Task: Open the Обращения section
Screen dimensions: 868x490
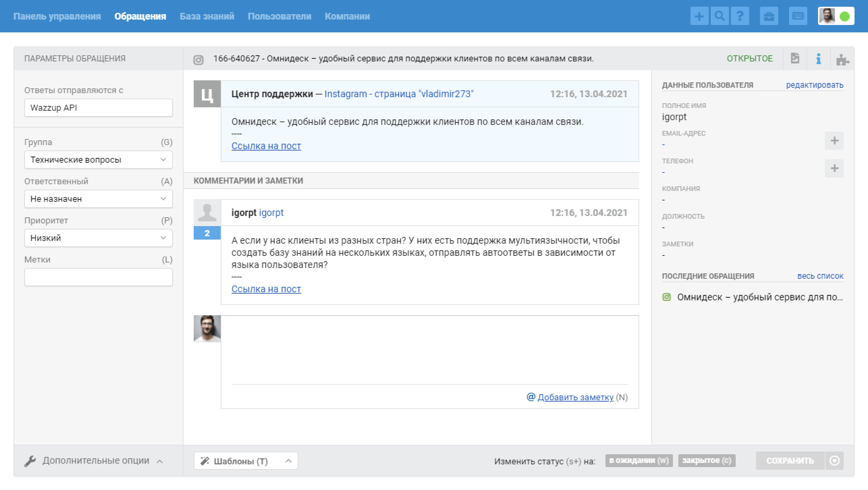Action: [140, 16]
